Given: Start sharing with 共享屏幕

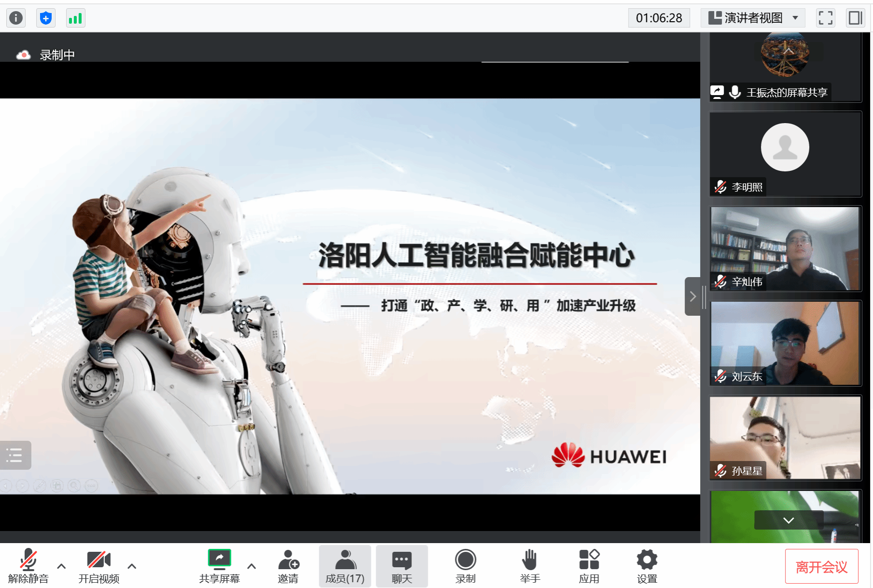Looking at the screenshot, I should click(219, 566).
